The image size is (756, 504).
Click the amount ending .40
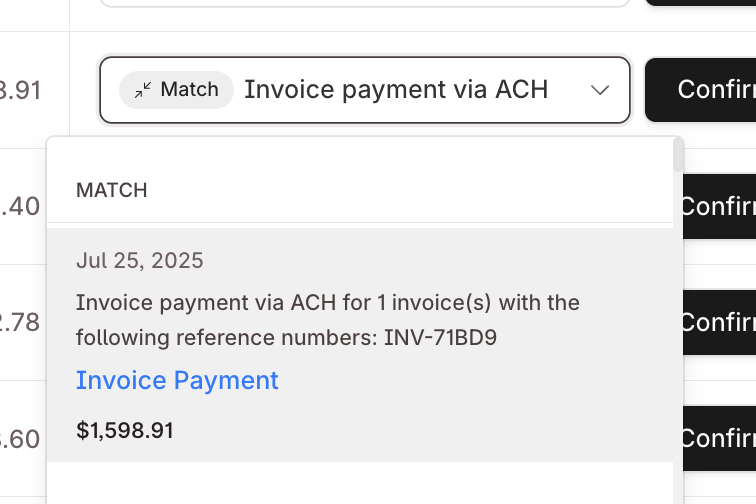tap(20, 206)
